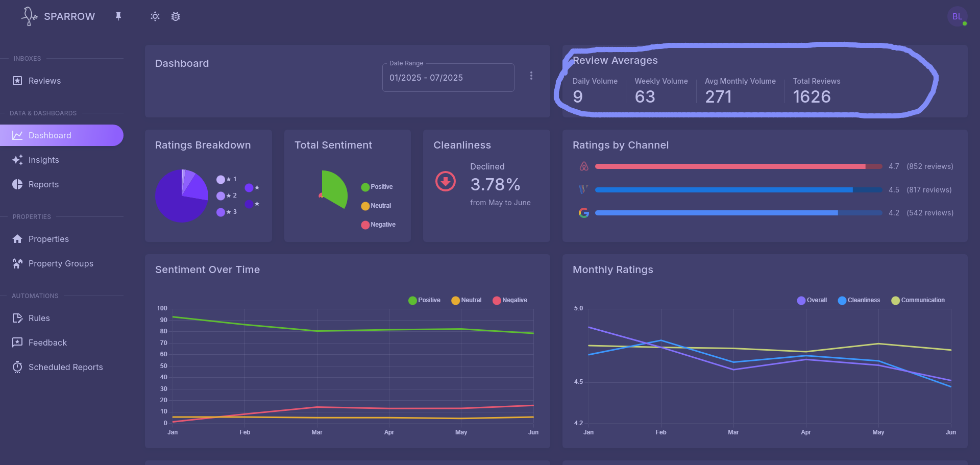Click the Rules icon in sidebar
Screen dimensions: 980x465
17,318
